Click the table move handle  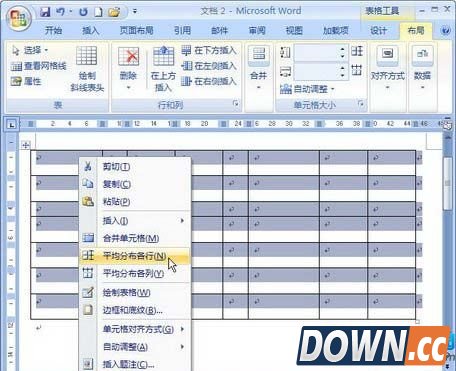coord(26,145)
